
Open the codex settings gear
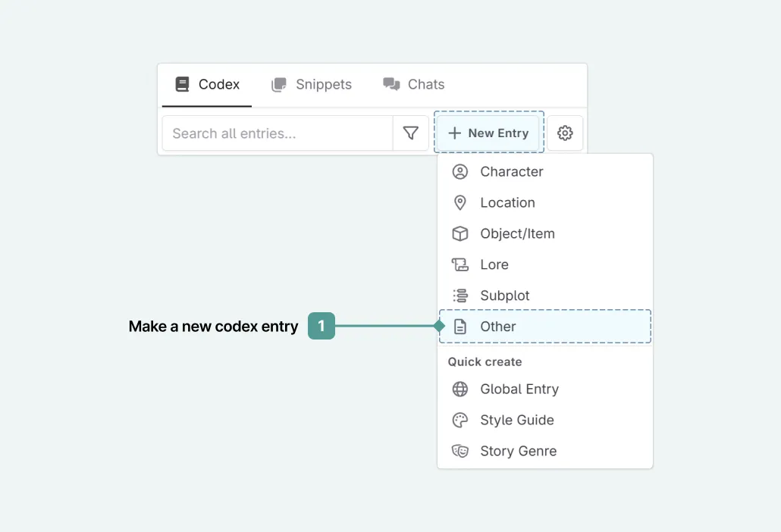pyautogui.click(x=565, y=133)
